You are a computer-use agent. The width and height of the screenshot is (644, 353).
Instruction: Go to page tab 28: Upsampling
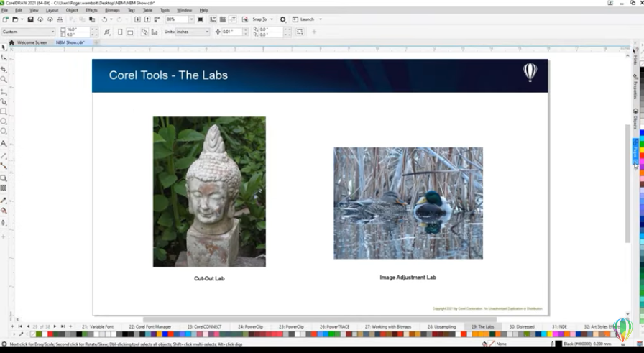point(441,326)
